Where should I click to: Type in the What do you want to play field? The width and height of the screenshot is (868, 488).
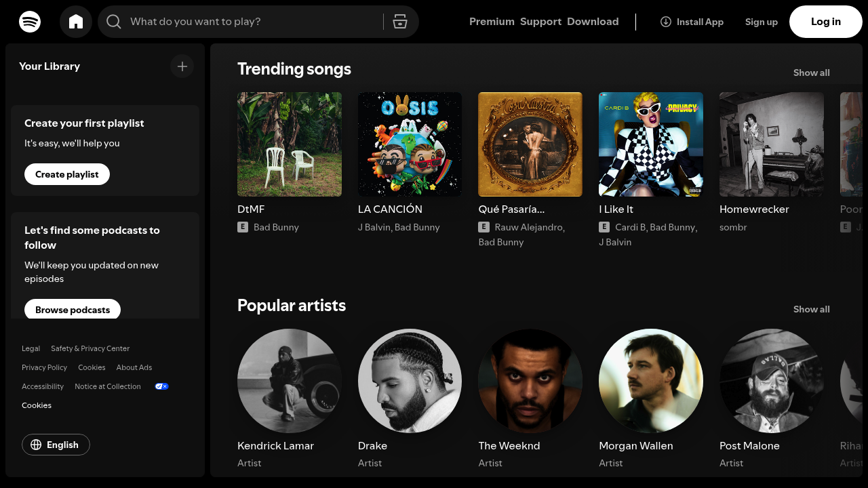(251, 22)
